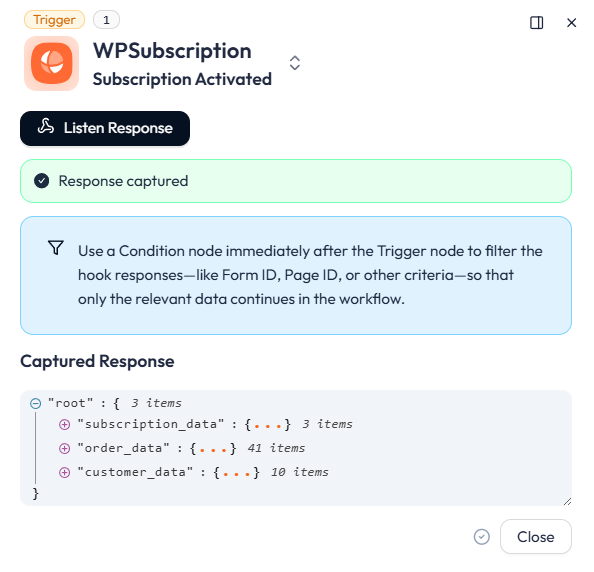Select the "order_data" key text

point(123,449)
